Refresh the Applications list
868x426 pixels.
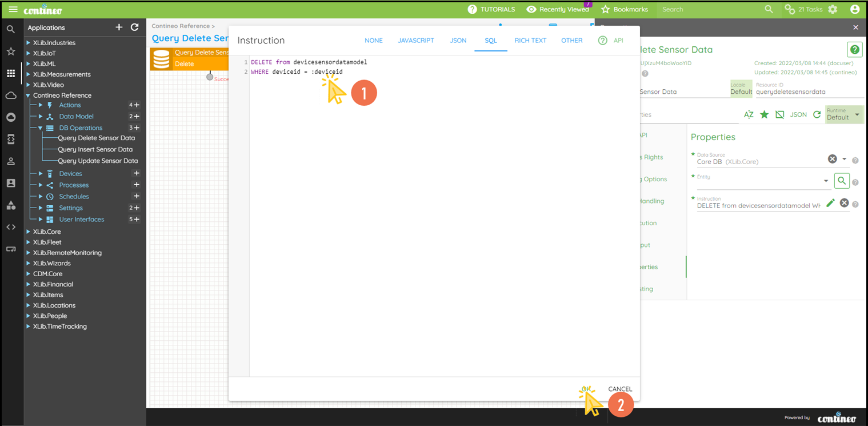(x=135, y=27)
